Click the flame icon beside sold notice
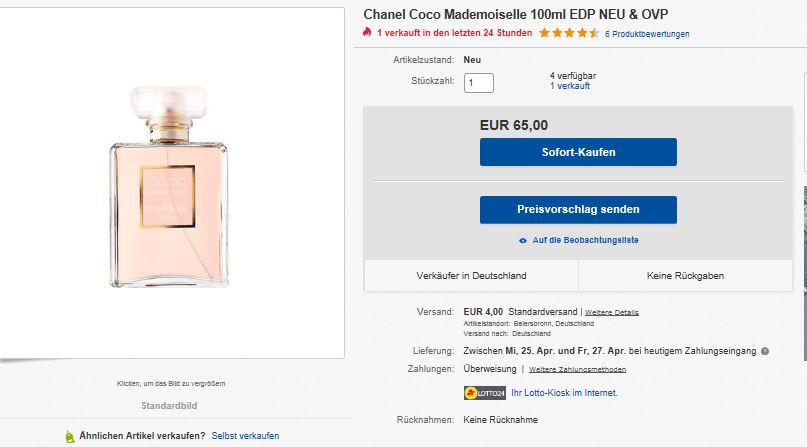The height and width of the screenshot is (447, 807). point(366,32)
